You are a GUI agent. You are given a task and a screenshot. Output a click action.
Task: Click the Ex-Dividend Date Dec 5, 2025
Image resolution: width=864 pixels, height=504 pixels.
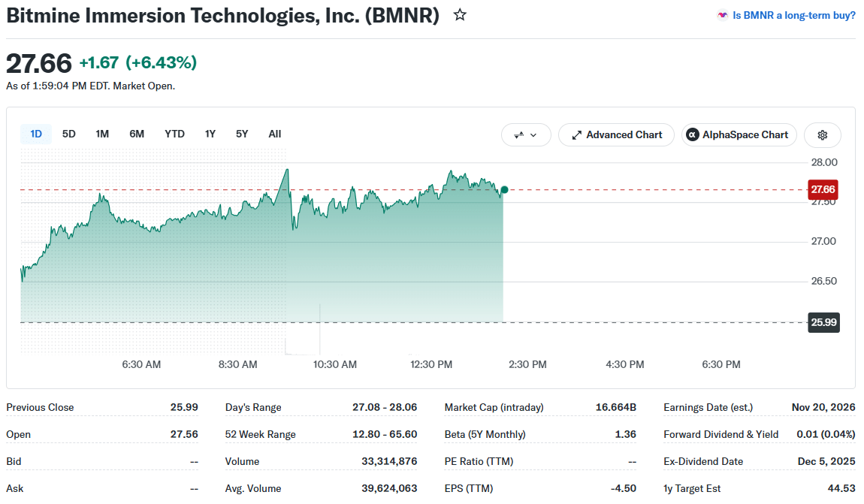(826, 461)
